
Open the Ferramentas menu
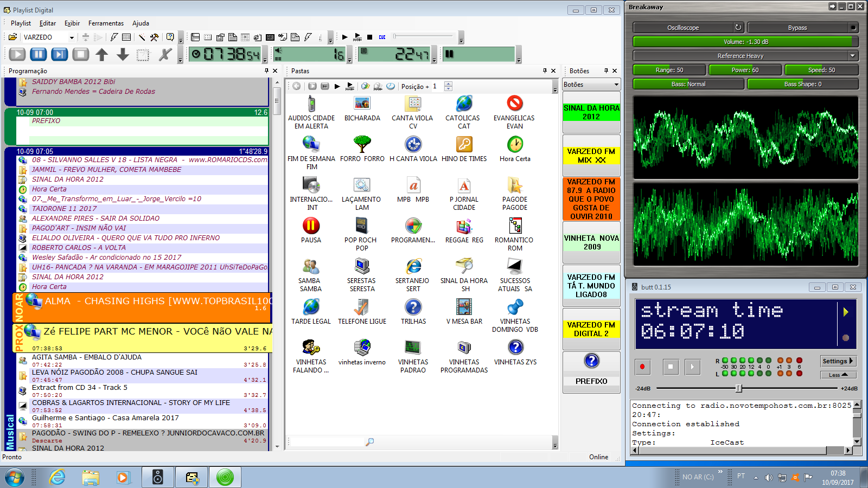pos(106,23)
